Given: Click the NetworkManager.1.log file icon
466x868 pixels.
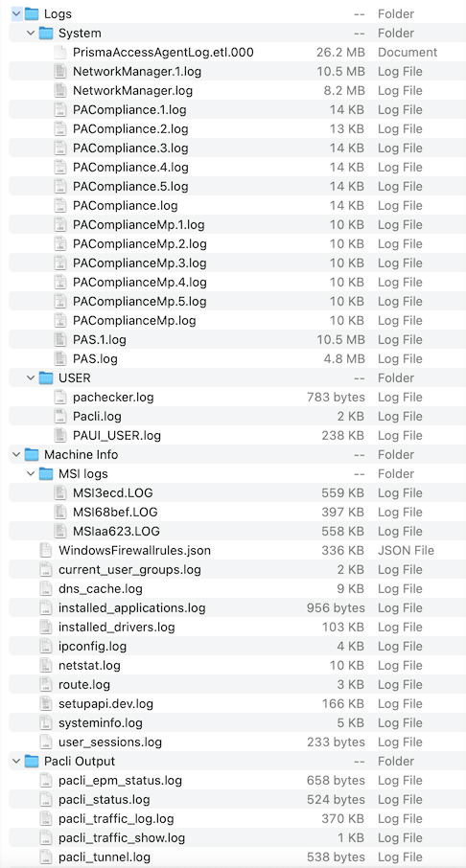Looking at the screenshot, I should click(59, 72).
